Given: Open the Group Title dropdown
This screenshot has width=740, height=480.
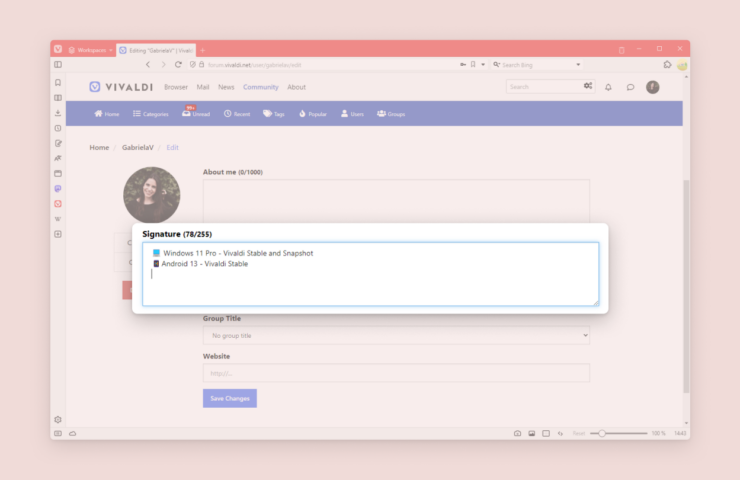Looking at the screenshot, I should (x=396, y=335).
